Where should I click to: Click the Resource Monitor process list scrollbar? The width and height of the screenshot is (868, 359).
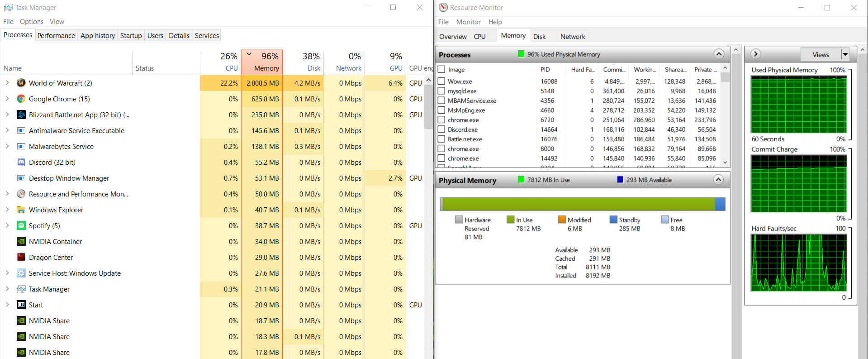[x=725, y=115]
